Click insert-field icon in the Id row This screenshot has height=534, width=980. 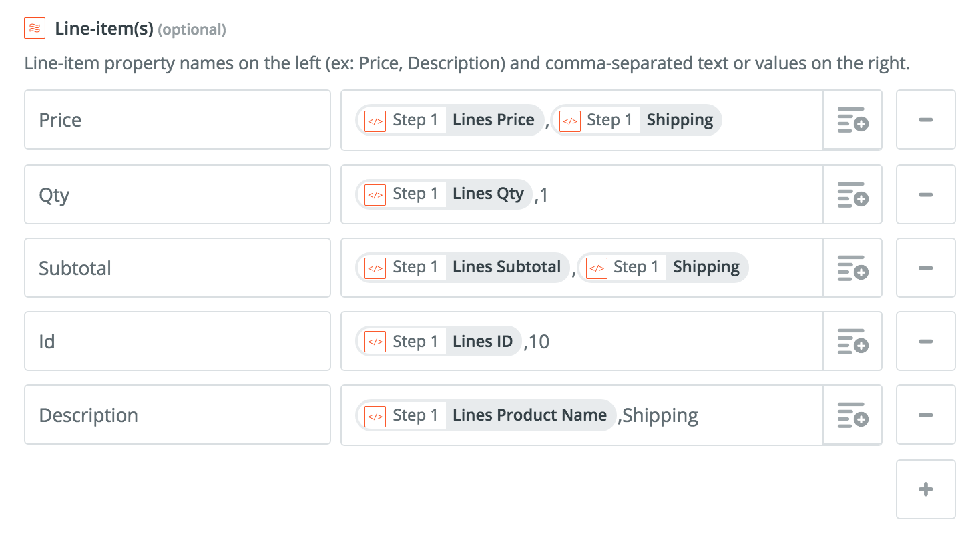[852, 341]
